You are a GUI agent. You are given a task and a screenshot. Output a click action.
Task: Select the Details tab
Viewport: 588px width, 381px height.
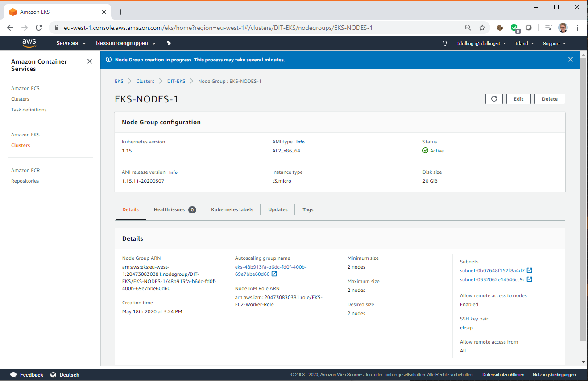131,209
